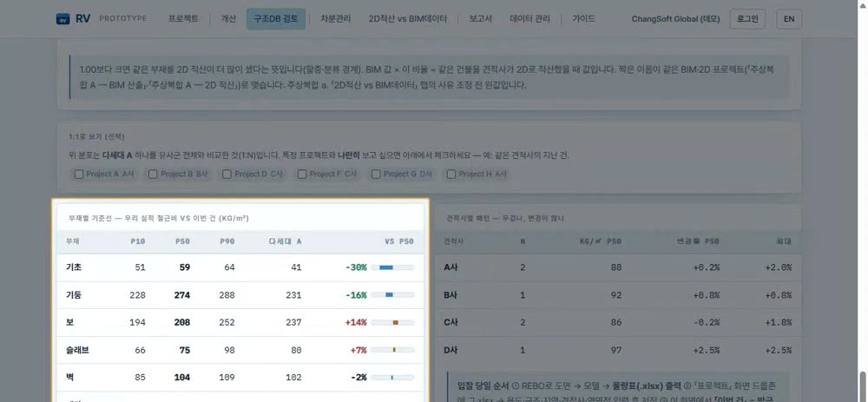Click the VS P50 column header
The height and width of the screenshot is (402, 868).
pyautogui.click(x=399, y=241)
